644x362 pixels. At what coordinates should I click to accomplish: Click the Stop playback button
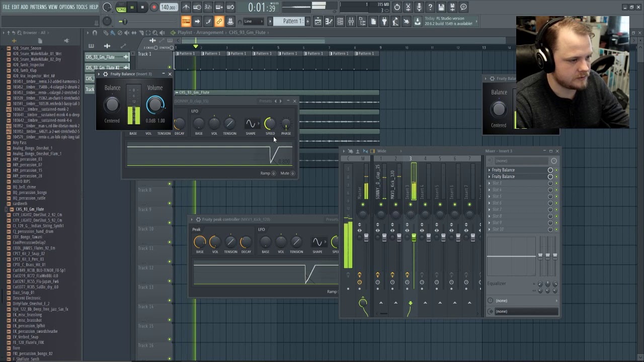142,8
